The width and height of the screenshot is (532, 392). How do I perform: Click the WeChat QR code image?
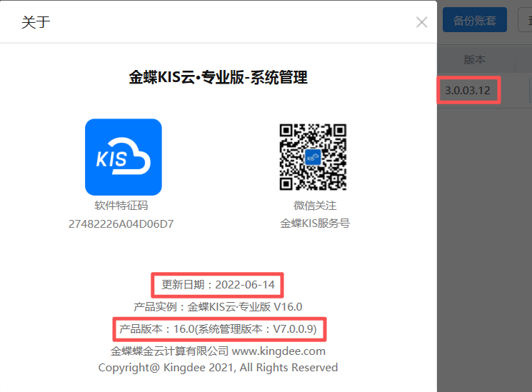click(313, 157)
